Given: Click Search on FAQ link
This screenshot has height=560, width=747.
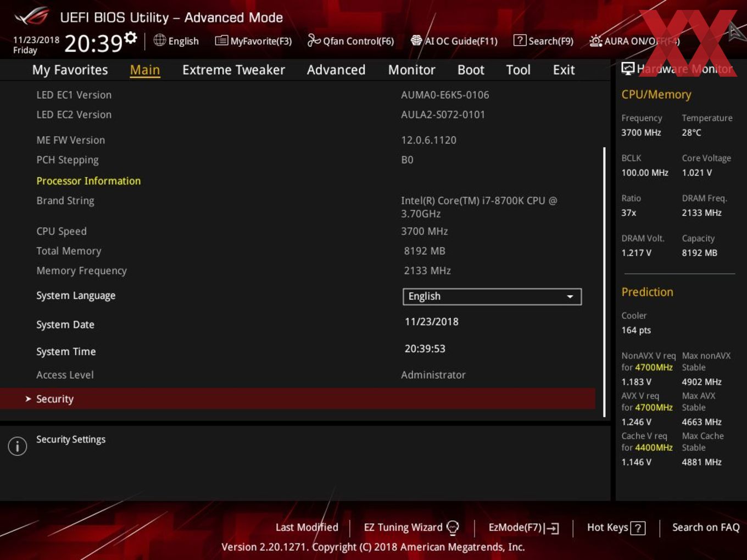Looking at the screenshot, I should [x=706, y=527].
